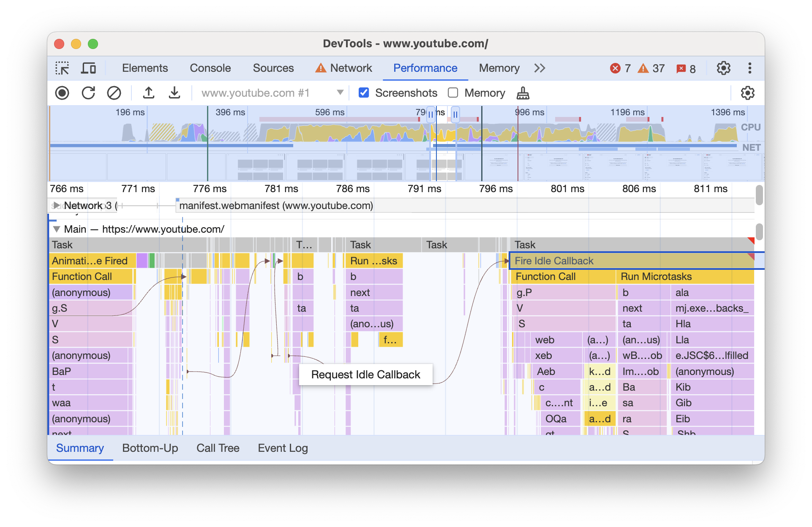Select the Performance tab
This screenshot has width=812, height=527.
click(424, 67)
